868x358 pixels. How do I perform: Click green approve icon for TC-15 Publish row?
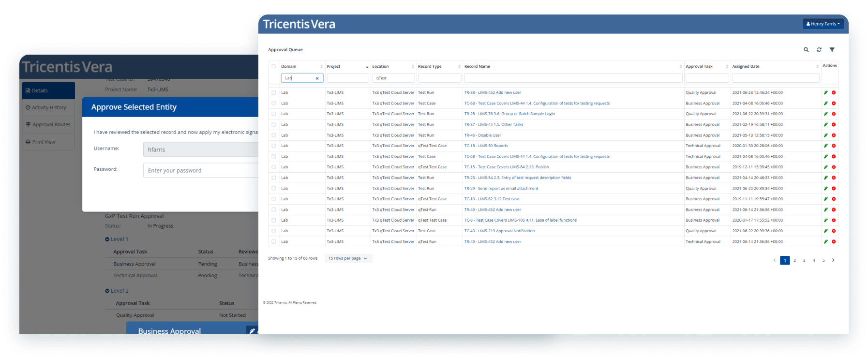click(826, 167)
